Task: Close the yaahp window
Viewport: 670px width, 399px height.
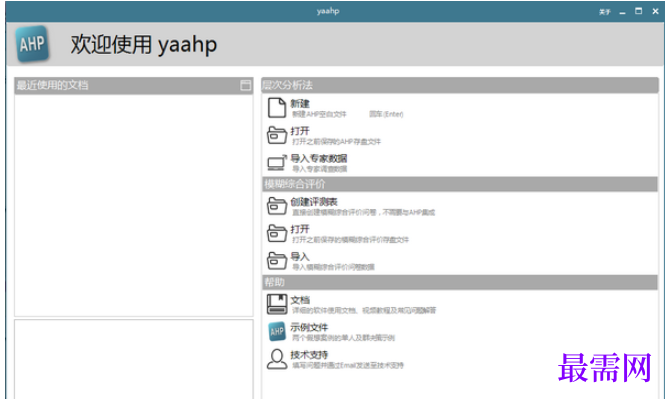Action: [x=655, y=11]
